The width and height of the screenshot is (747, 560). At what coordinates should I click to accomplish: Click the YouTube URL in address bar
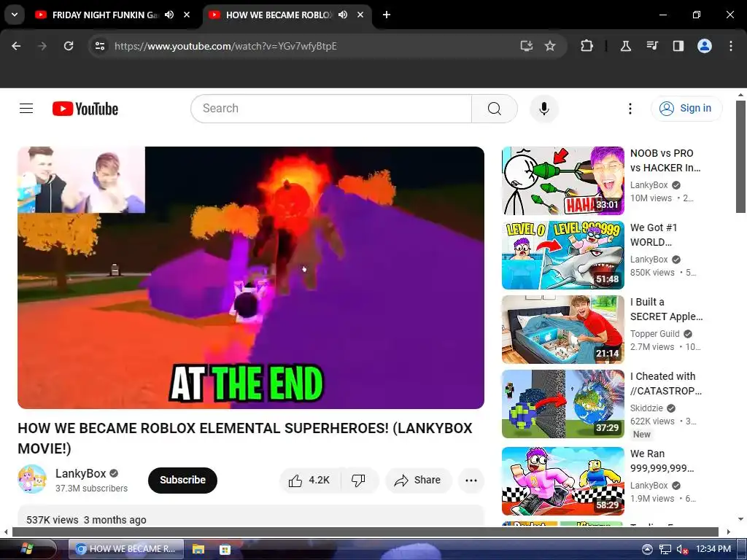pos(225,46)
